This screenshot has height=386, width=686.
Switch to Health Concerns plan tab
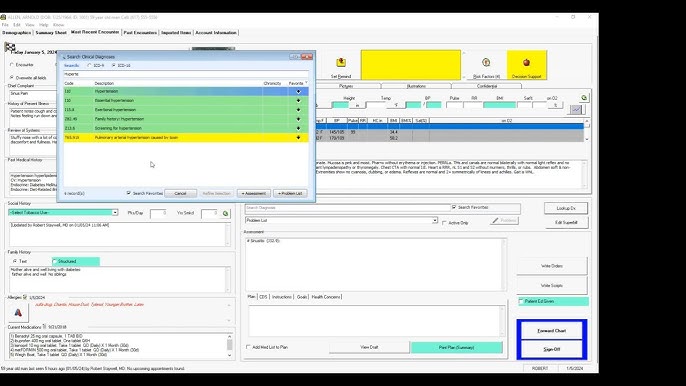pyautogui.click(x=326, y=297)
